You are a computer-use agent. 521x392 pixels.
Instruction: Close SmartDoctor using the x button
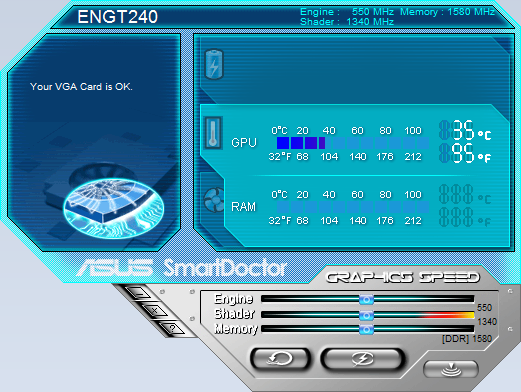point(155,311)
